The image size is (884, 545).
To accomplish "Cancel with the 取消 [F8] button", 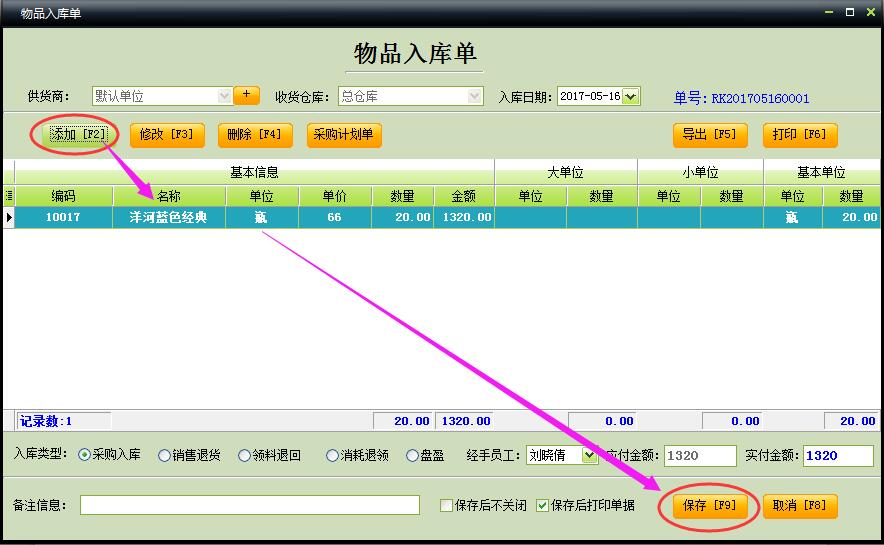I will 800,506.
